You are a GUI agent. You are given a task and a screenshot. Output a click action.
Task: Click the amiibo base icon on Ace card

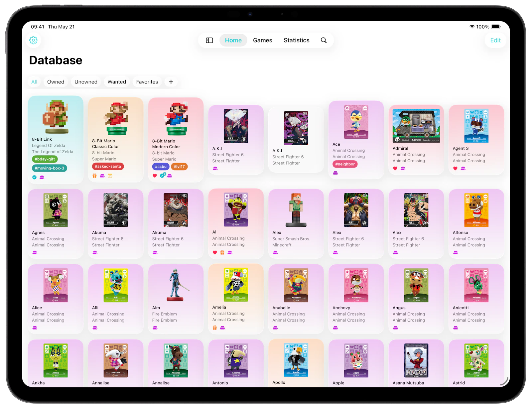(335, 173)
